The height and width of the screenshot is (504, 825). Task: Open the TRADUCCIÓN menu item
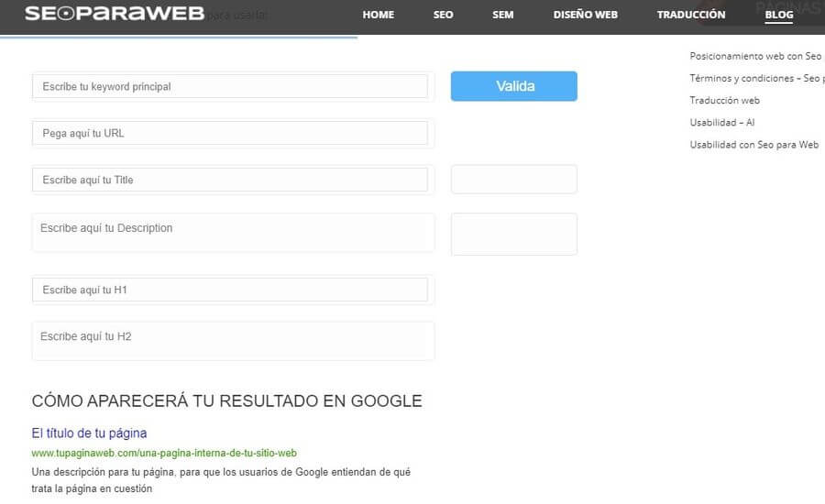click(x=691, y=15)
